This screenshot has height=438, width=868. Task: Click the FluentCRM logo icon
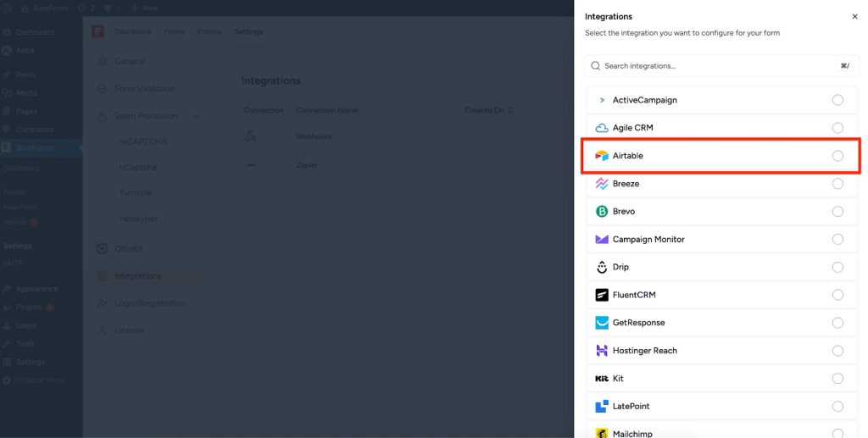pyautogui.click(x=602, y=295)
